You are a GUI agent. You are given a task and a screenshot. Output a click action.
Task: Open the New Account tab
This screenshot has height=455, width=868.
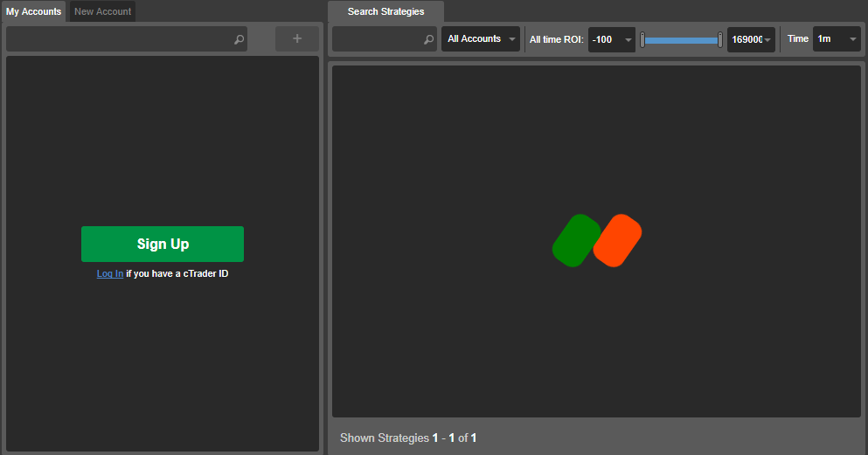(x=103, y=11)
